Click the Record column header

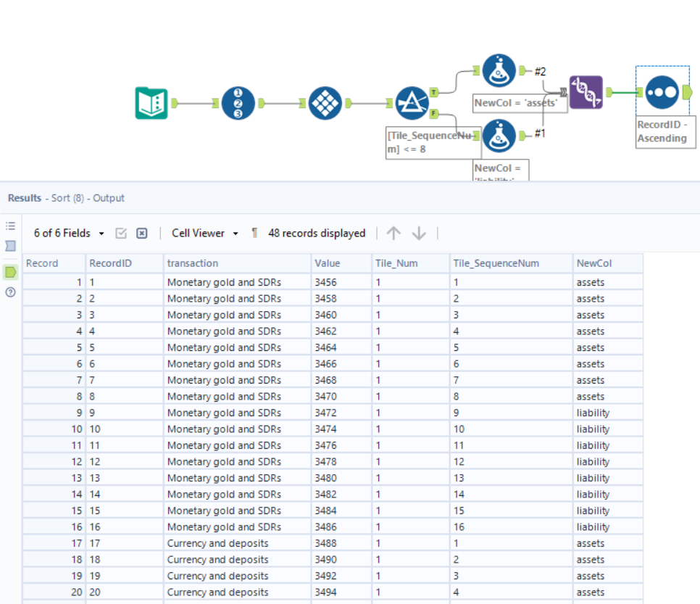click(54, 263)
